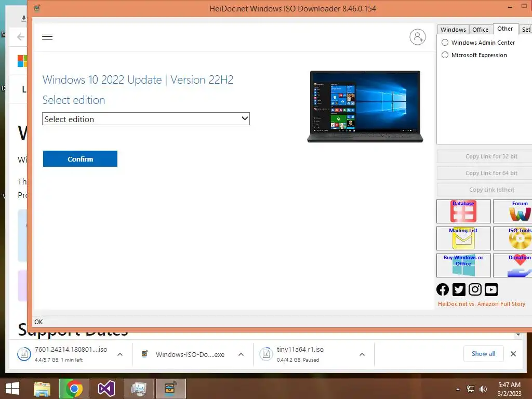Switch to the Windows tab

[453, 30]
